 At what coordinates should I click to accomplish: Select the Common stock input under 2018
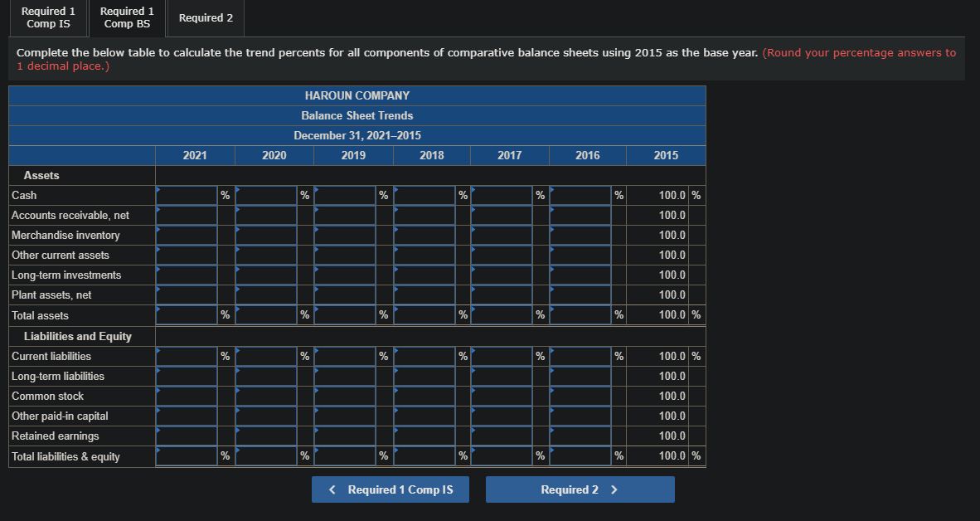tap(425, 396)
